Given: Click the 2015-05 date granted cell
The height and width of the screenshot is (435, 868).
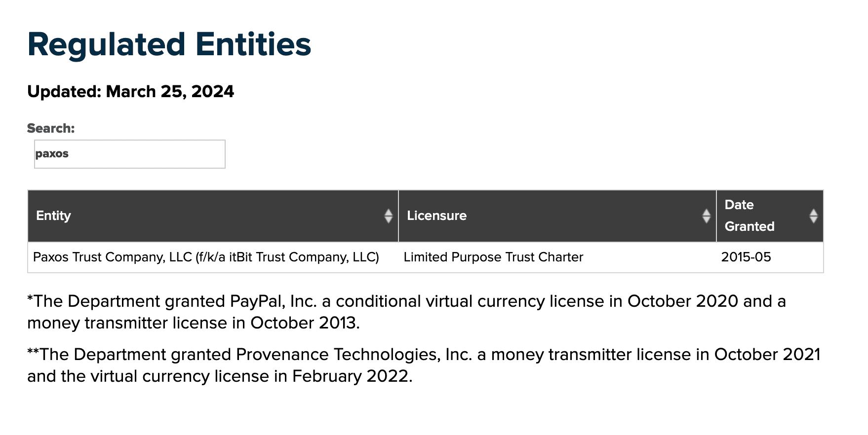Looking at the screenshot, I should (x=746, y=257).
